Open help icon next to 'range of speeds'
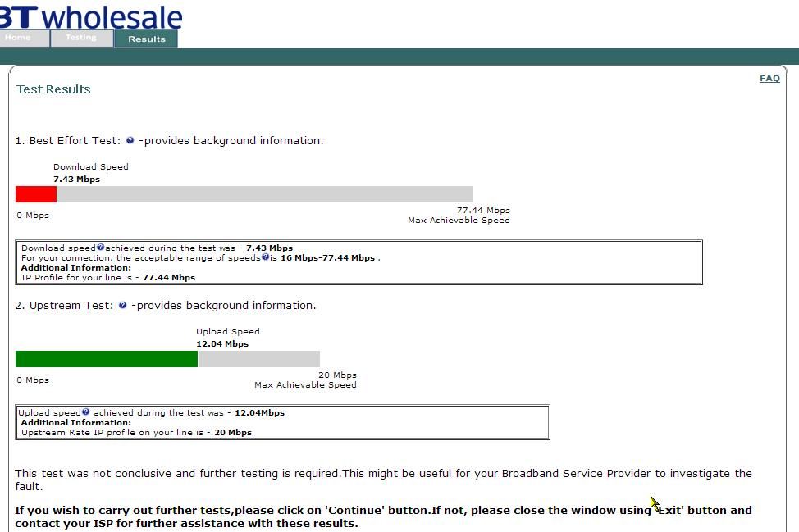799x532 pixels. tap(265, 257)
